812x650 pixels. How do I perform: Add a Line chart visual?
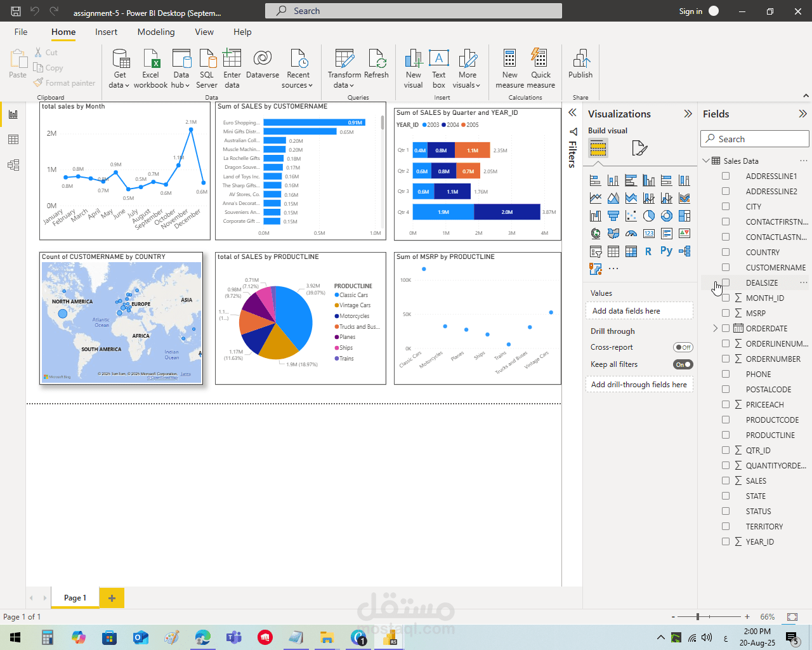pyautogui.click(x=595, y=199)
